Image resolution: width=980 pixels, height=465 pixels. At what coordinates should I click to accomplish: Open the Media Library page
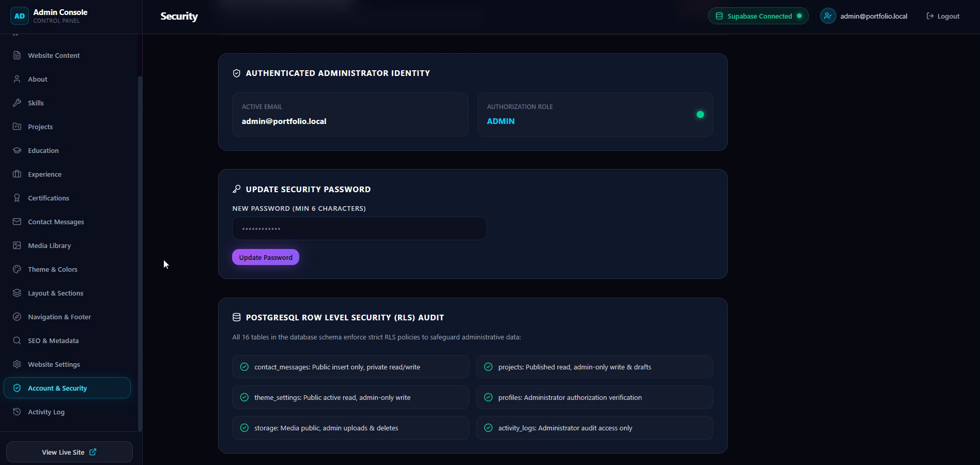(x=67, y=245)
